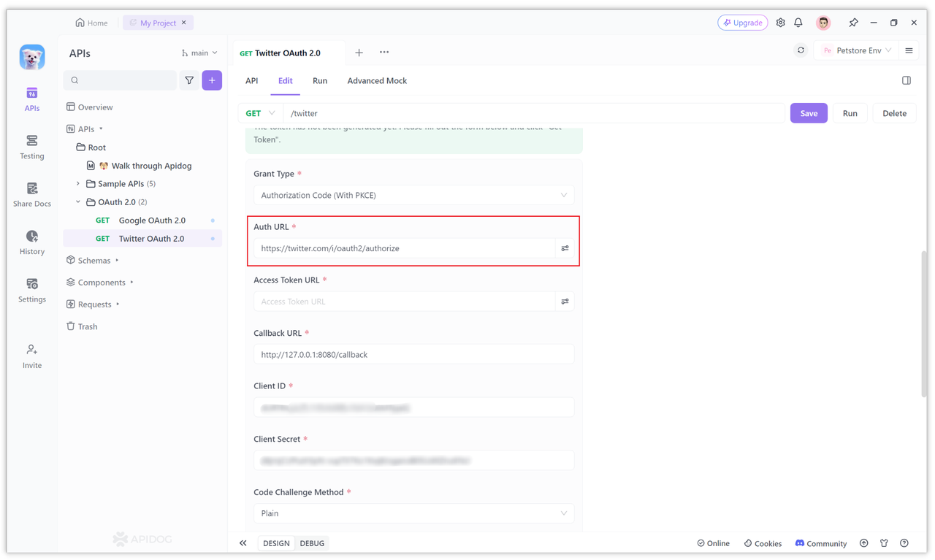The height and width of the screenshot is (560, 935).
Task: Switch to the Run tab
Action: (320, 80)
